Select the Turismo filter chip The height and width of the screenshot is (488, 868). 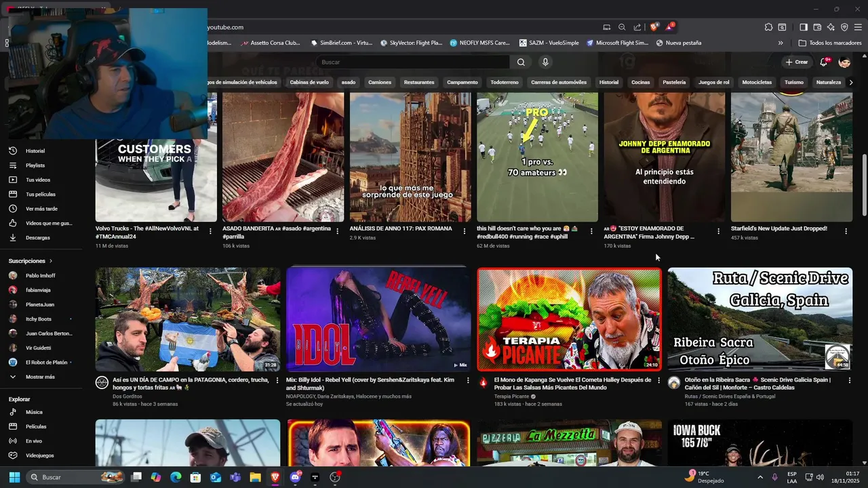click(x=794, y=82)
